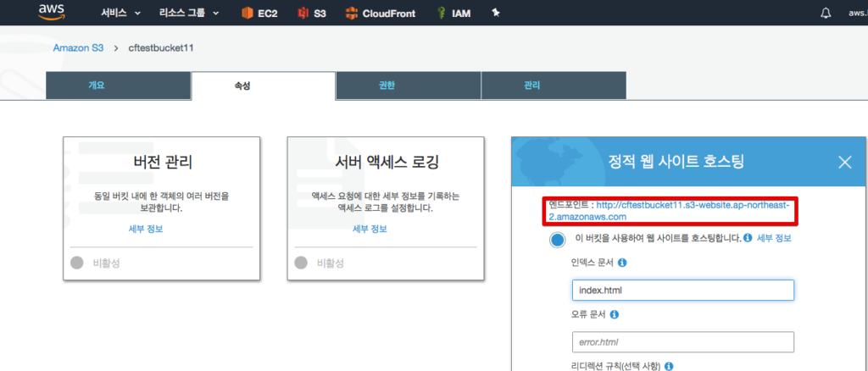Click info icon beside 인덱스 문서
868x371 pixels.
621,263
